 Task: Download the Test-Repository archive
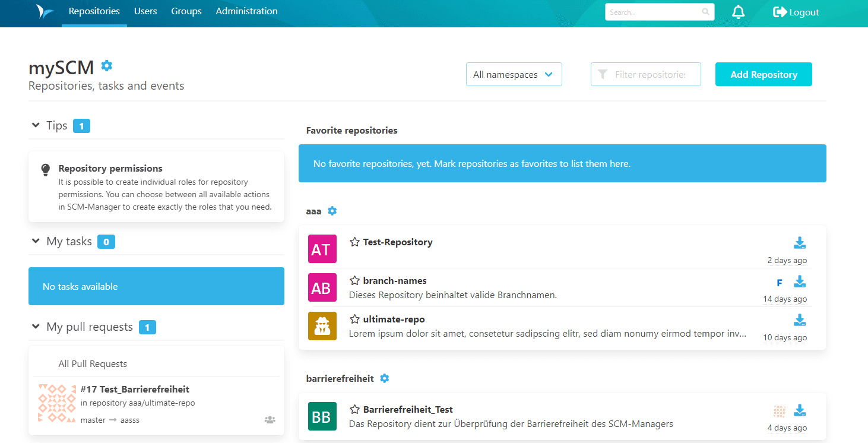pos(800,243)
